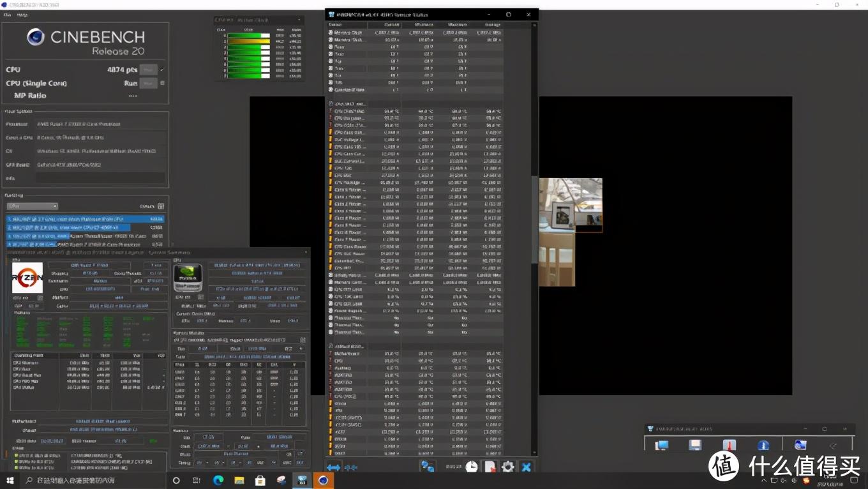Click the clock timer icon in sensor toolbar

coord(471,467)
